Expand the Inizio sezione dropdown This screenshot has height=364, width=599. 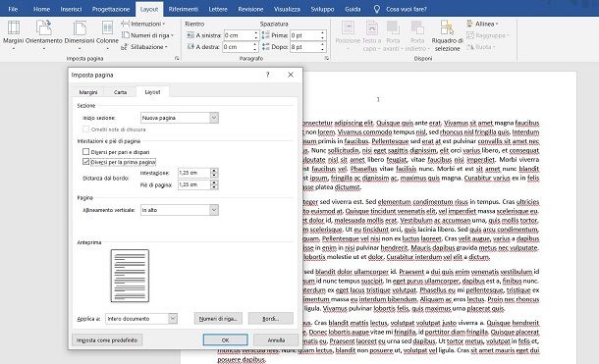pyautogui.click(x=214, y=118)
